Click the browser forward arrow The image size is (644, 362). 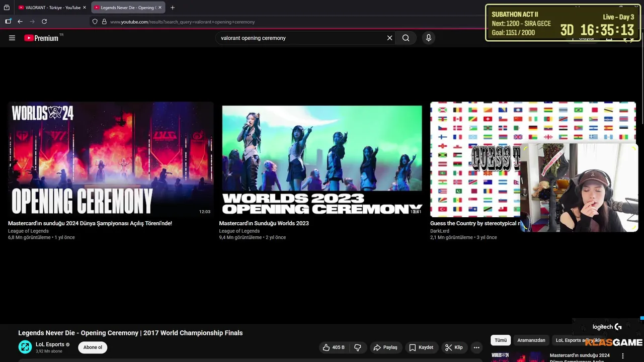click(32, 22)
